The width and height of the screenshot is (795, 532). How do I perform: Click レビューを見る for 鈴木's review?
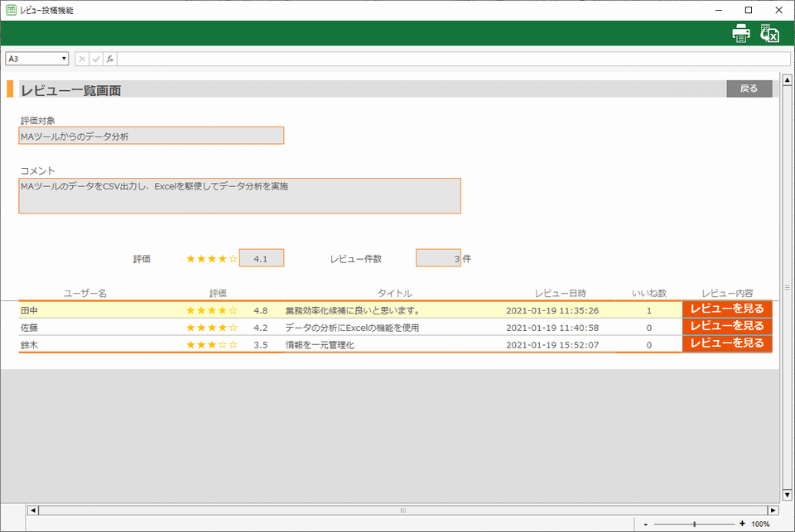pos(727,344)
